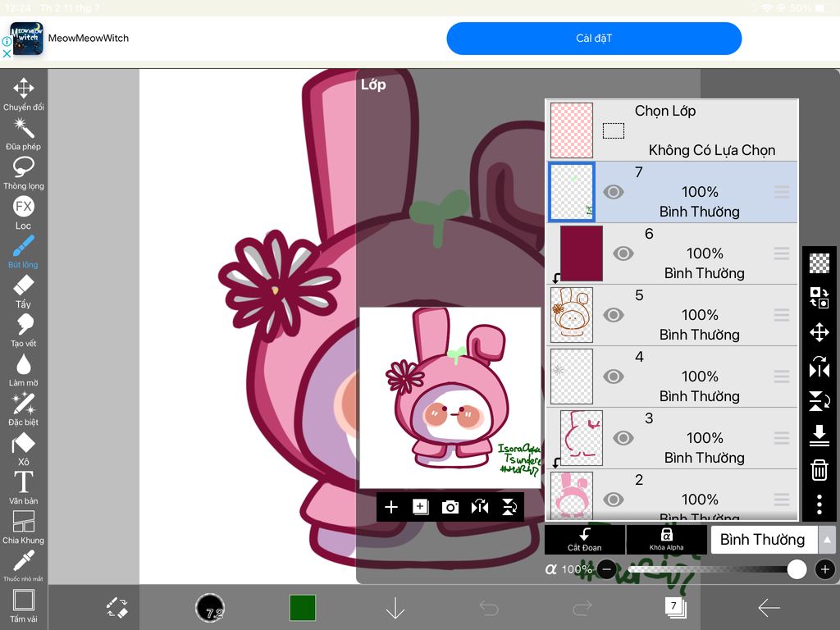Undo the last action
840x630 pixels.
[x=489, y=608]
